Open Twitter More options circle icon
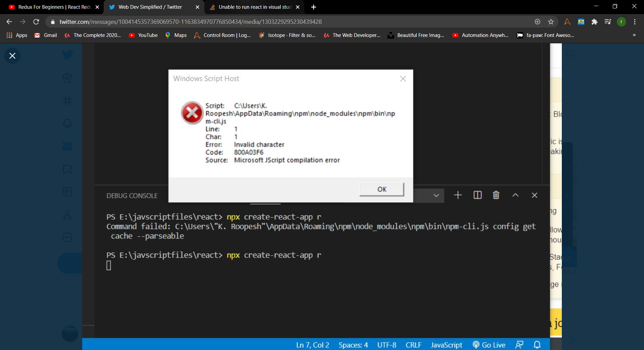Screen dimensions: 644x350 pyautogui.click(x=67, y=237)
